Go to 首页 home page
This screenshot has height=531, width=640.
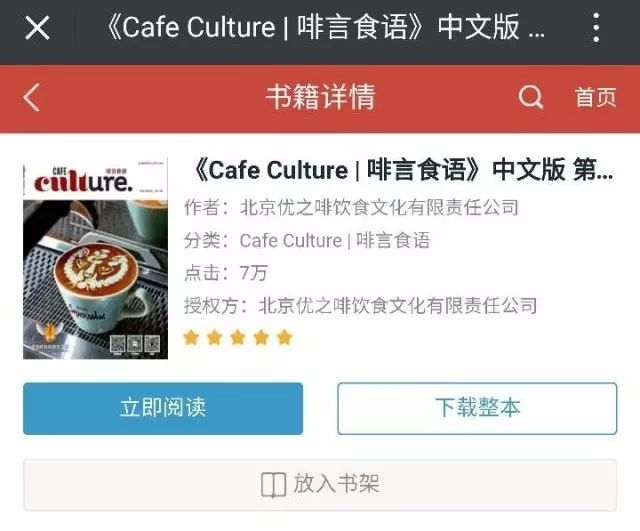tap(596, 97)
